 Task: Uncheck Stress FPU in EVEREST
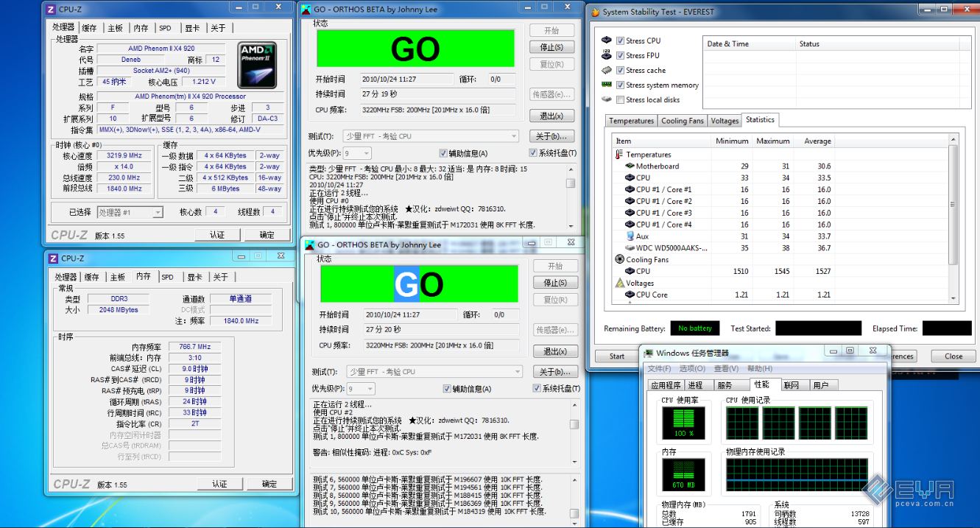(621, 55)
